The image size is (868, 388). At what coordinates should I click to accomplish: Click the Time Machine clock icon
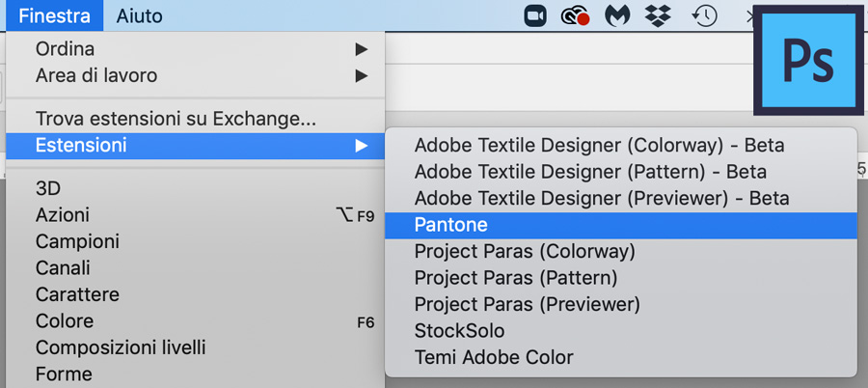[704, 16]
